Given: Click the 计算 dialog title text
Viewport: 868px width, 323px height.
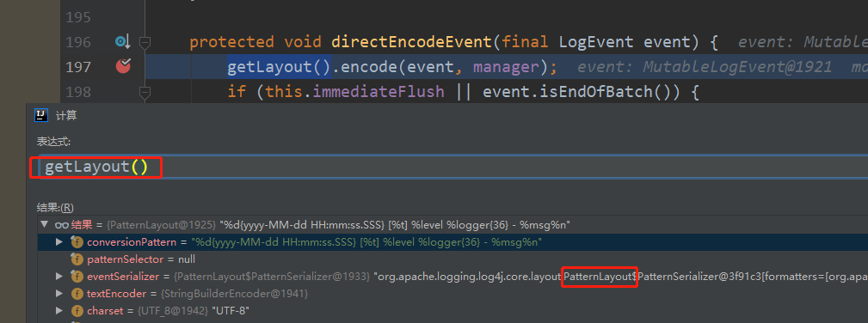Looking at the screenshot, I should 66,116.
